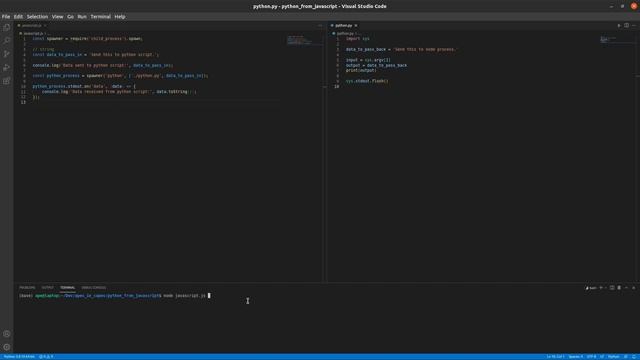Open notifications bell in status bar
Image resolution: width=640 pixels, height=360 pixels.
[634, 357]
